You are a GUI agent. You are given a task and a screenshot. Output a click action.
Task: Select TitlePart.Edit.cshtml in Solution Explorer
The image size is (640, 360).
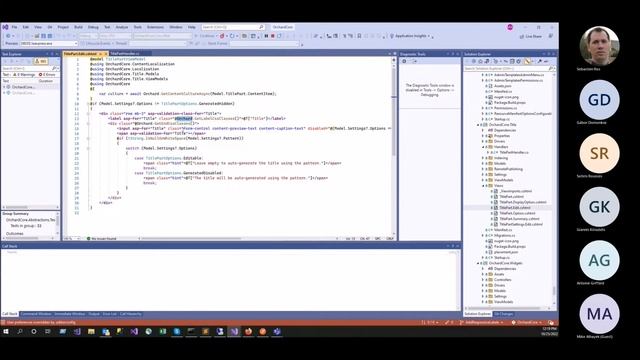515,208
